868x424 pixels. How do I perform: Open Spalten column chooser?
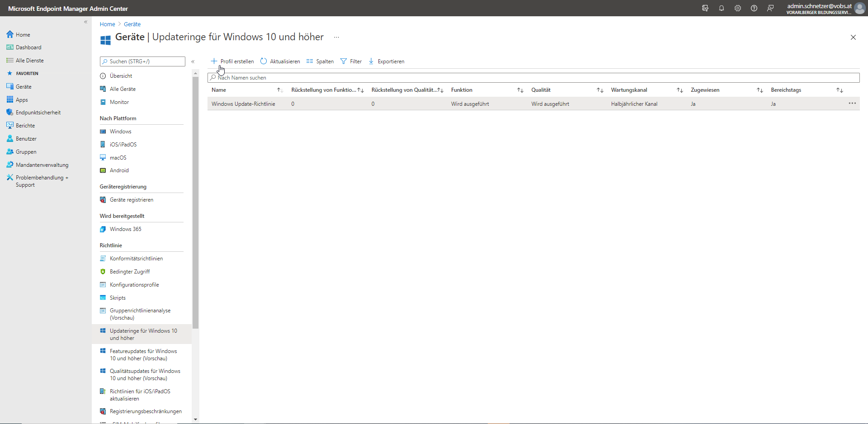[320, 61]
